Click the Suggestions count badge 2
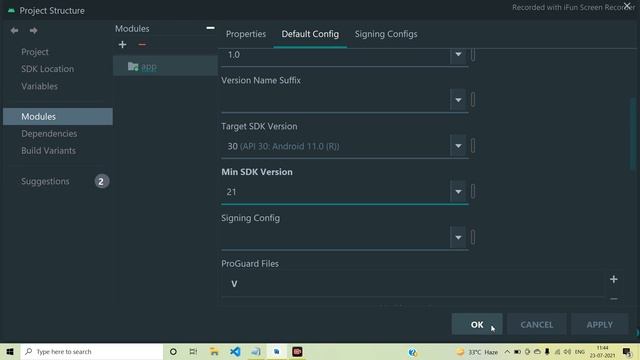Screen dimensions: 640x360 pos(102,181)
